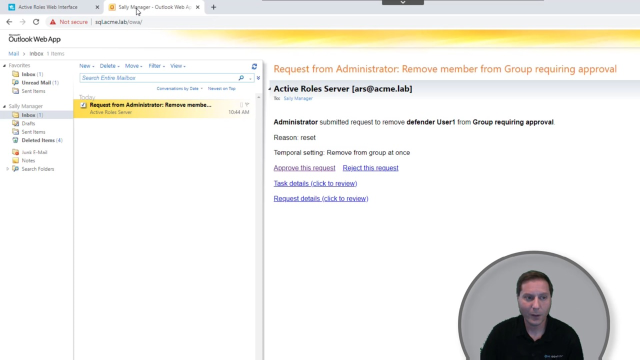Click the Notes folder icon
Viewport: 640px width, 360px height.
coord(16,160)
